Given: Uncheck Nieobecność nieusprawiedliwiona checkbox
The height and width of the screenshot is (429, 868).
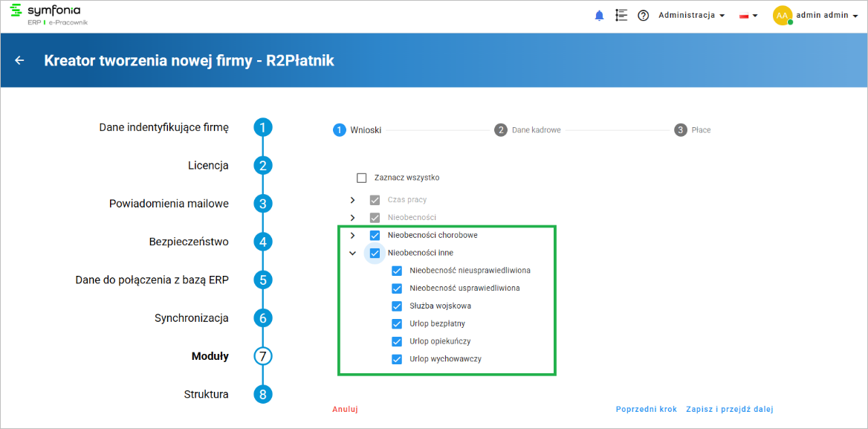Looking at the screenshot, I should [x=396, y=271].
